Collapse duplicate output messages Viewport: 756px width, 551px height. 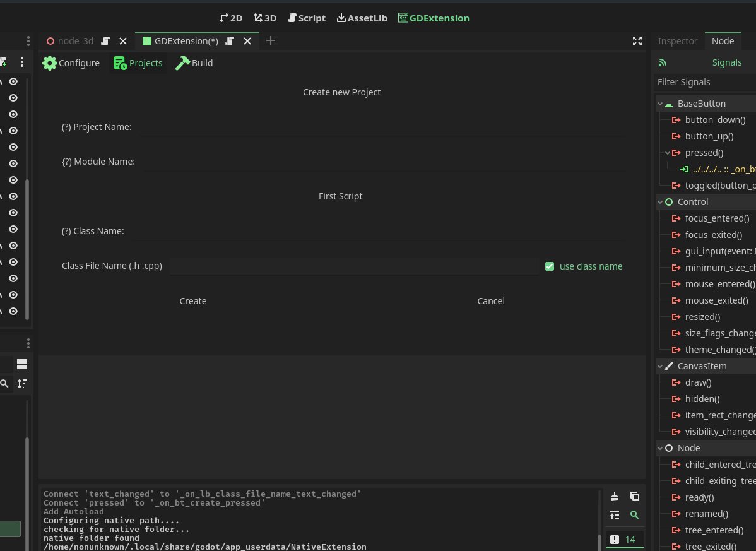point(615,515)
